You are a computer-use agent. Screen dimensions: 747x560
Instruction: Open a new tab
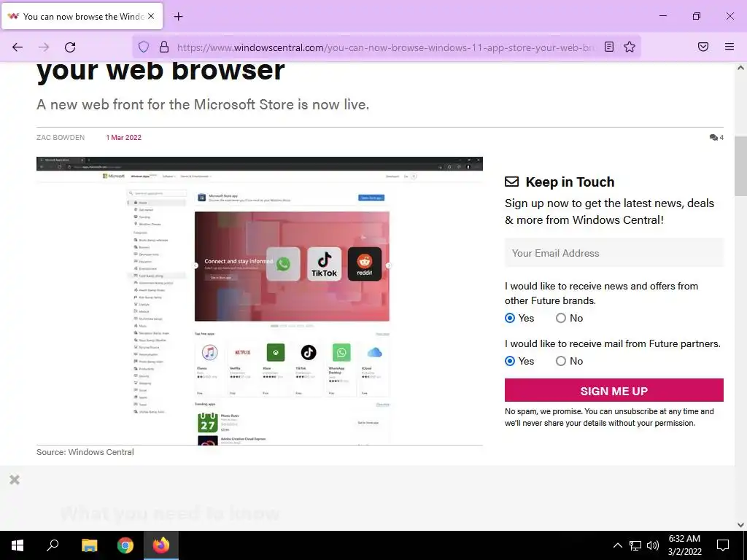click(x=178, y=17)
